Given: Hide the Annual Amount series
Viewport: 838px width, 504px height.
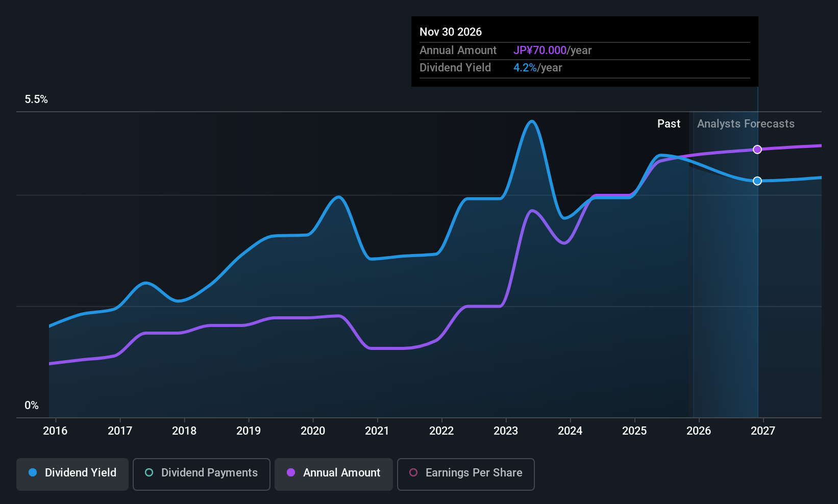Looking at the screenshot, I should pos(334,473).
